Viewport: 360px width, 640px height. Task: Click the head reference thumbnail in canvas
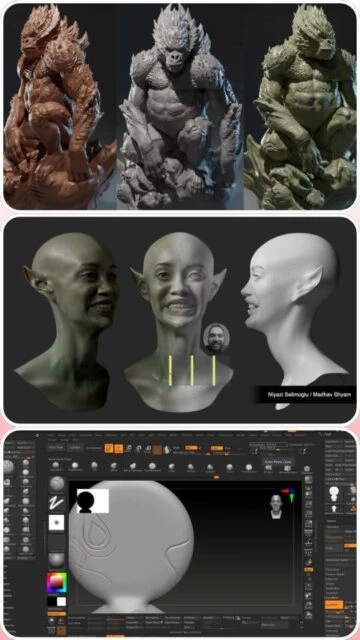[276, 506]
